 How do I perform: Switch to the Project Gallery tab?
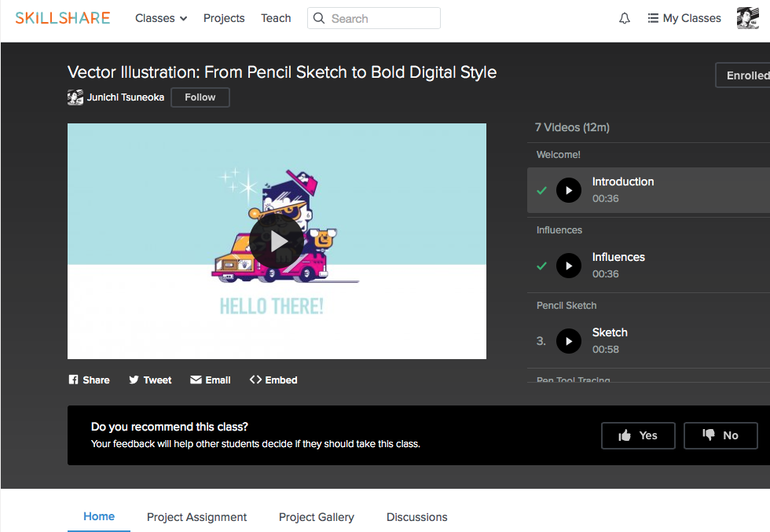317,517
